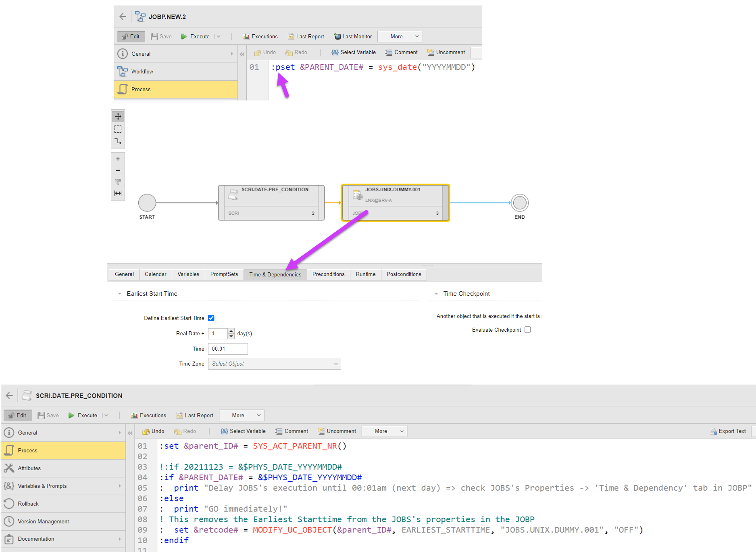
Task: Click Export Text in the script editor
Action: [x=728, y=431]
